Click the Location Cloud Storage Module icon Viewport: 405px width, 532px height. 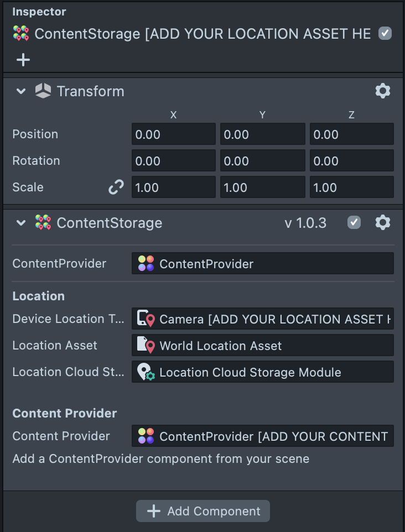146,372
